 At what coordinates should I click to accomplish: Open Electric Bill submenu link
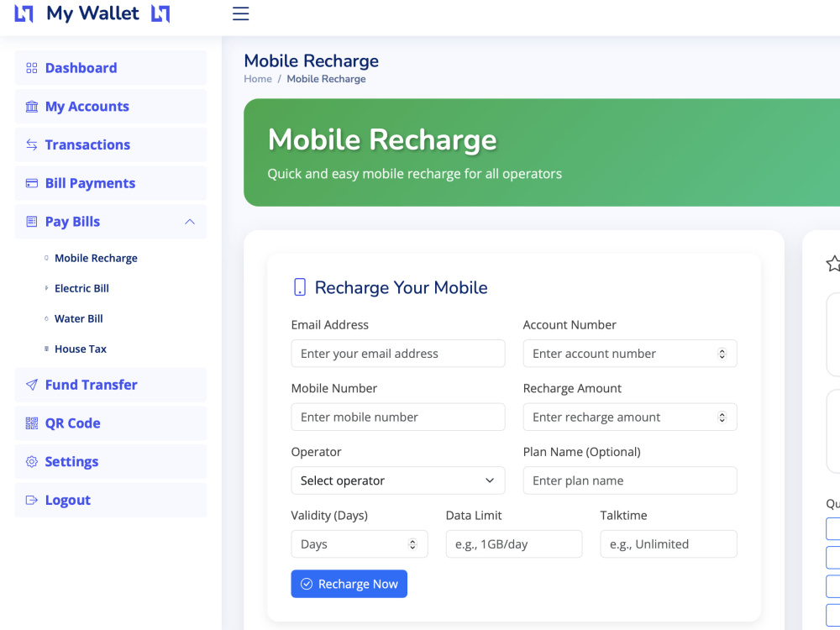[81, 288]
